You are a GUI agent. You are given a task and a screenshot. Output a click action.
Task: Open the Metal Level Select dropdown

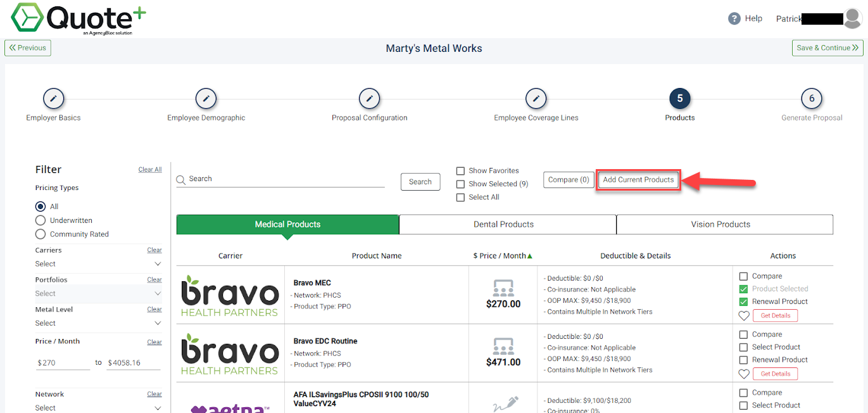click(98, 323)
